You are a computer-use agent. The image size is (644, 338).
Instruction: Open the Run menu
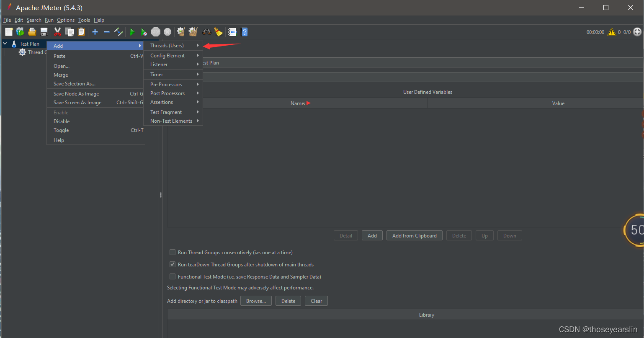point(49,20)
